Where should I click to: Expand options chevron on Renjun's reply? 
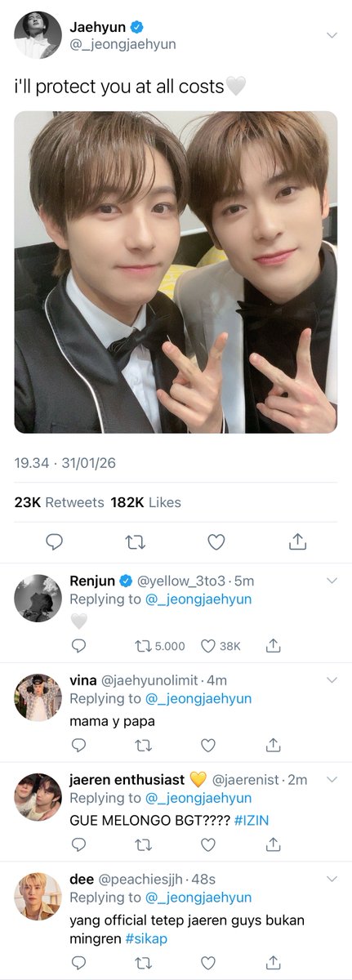(332, 581)
